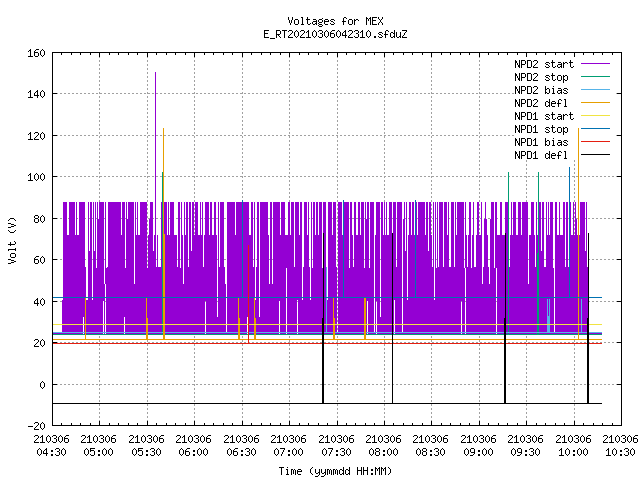Click the x-axis tick label 210306 07:30
The width and height of the screenshot is (640, 480).
tap(336, 446)
